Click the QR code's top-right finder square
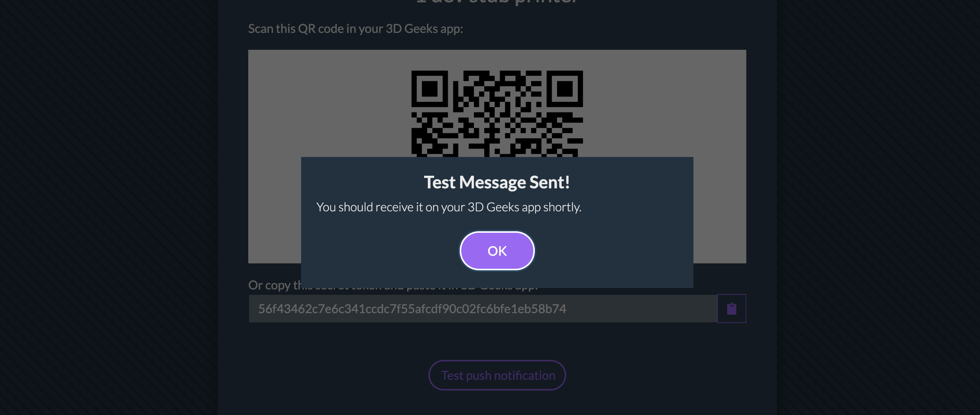 click(x=565, y=89)
